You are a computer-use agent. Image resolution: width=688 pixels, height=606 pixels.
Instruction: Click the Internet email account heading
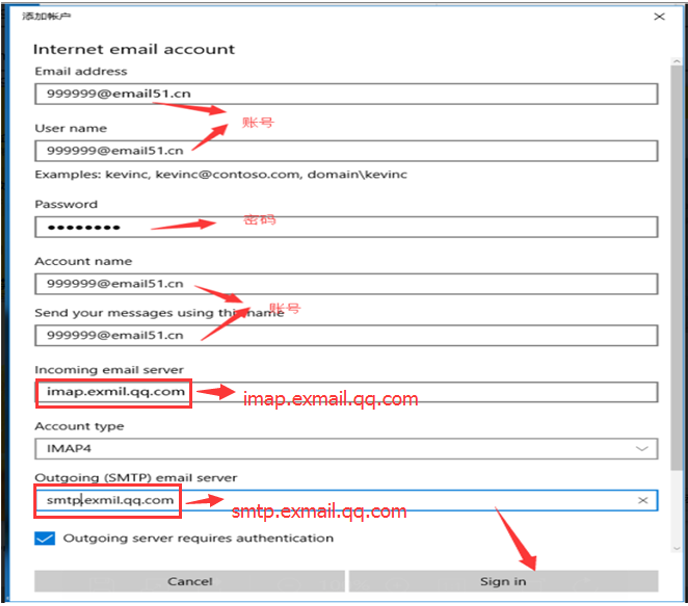pyautogui.click(x=134, y=49)
